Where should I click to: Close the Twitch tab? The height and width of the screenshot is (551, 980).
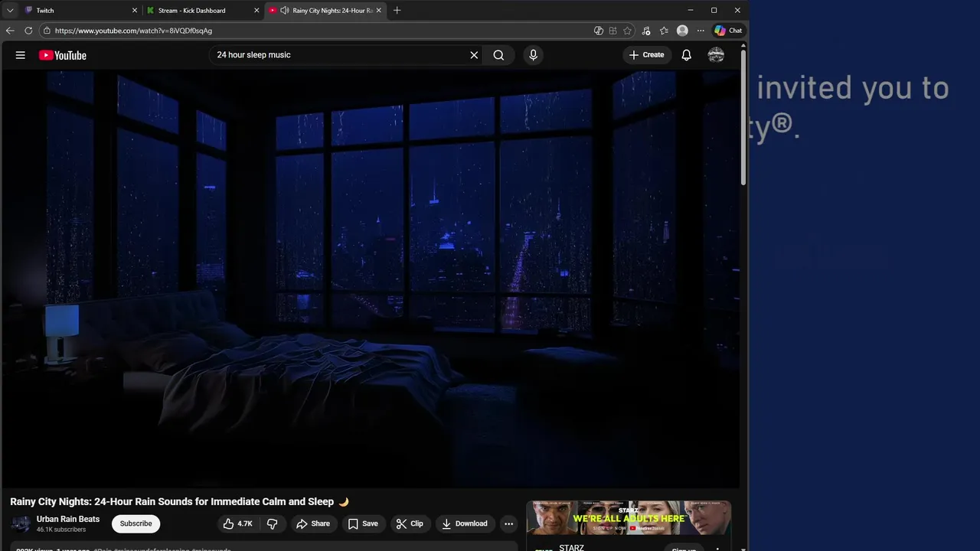[135, 11]
